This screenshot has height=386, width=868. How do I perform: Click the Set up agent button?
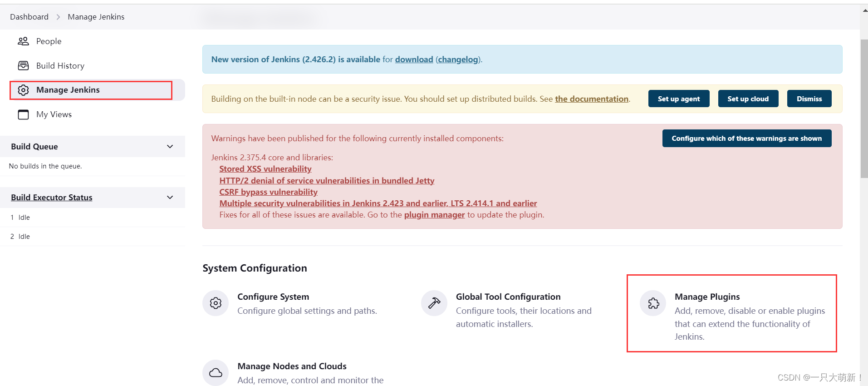coord(679,99)
